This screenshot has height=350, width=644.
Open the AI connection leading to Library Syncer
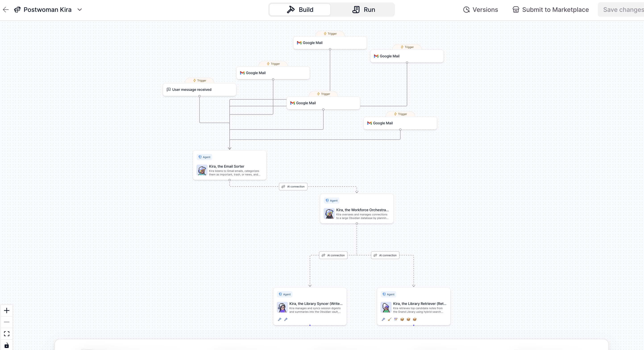333,255
